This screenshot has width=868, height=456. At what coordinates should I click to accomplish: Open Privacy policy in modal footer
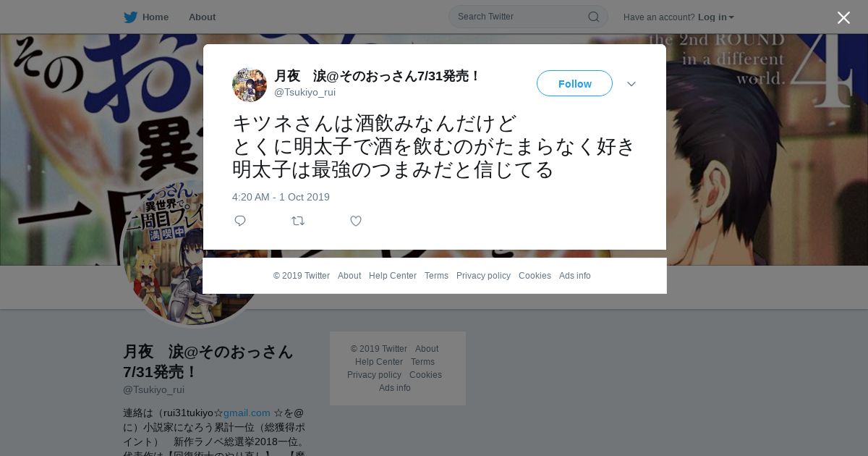point(483,276)
